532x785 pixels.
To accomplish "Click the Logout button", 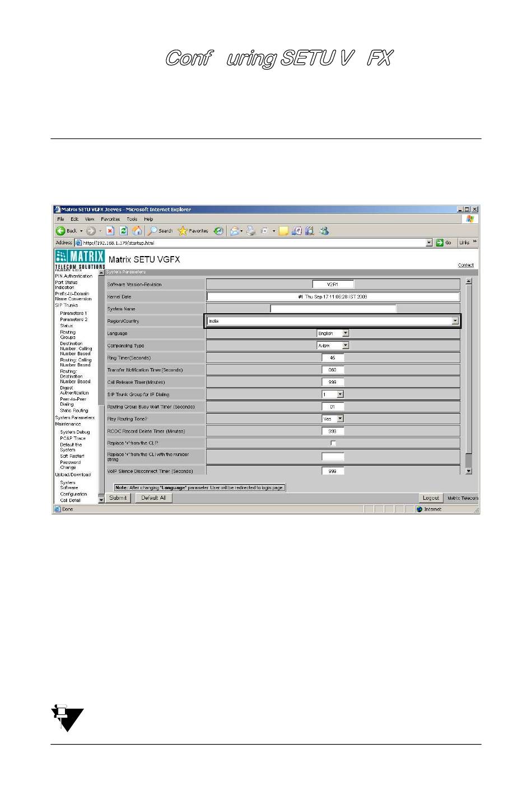I will 431,498.
